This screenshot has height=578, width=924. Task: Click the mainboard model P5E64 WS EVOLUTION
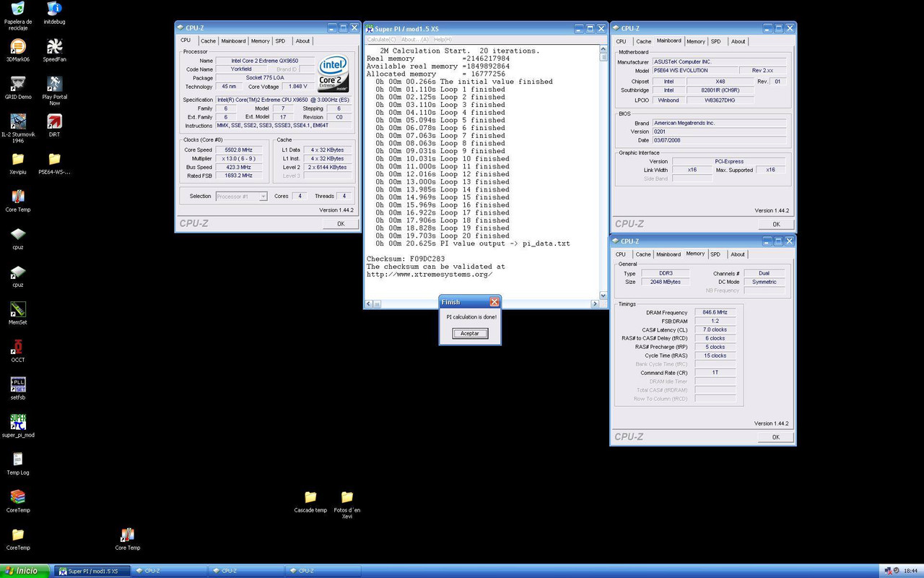coord(694,71)
